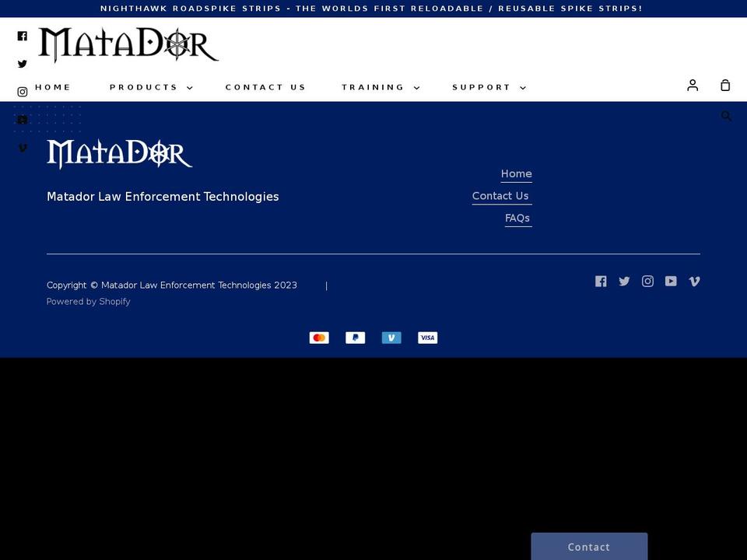Follow the footer Home link
Image resolution: width=747 pixels, height=560 pixels.
tap(517, 173)
